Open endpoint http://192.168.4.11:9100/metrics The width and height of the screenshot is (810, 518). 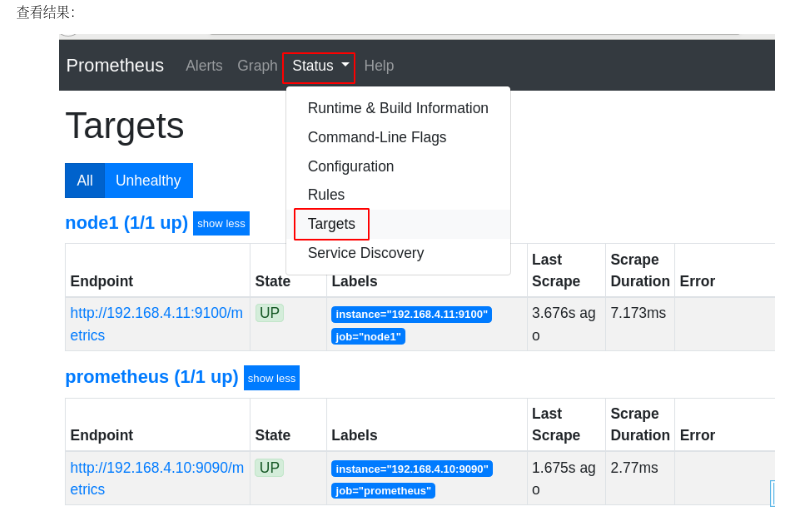(x=157, y=324)
